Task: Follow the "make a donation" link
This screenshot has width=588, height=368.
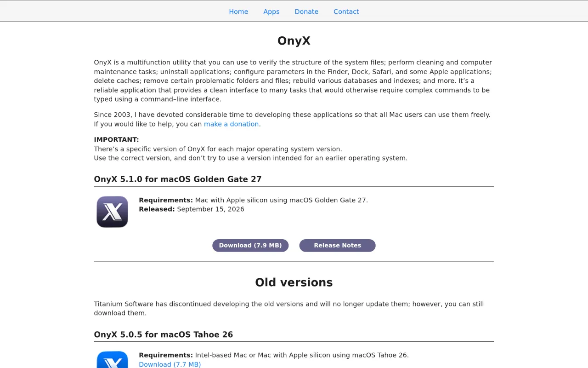Action: (231, 124)
